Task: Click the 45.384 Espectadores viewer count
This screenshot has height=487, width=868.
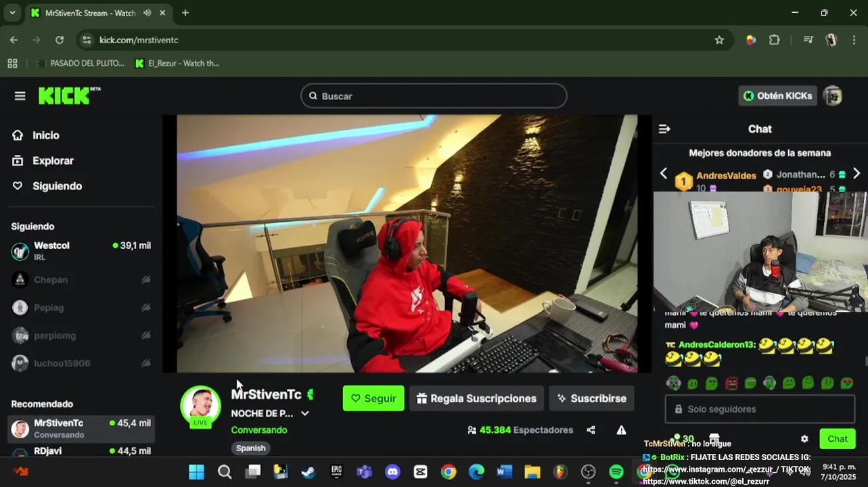Action: coord(520,430)
